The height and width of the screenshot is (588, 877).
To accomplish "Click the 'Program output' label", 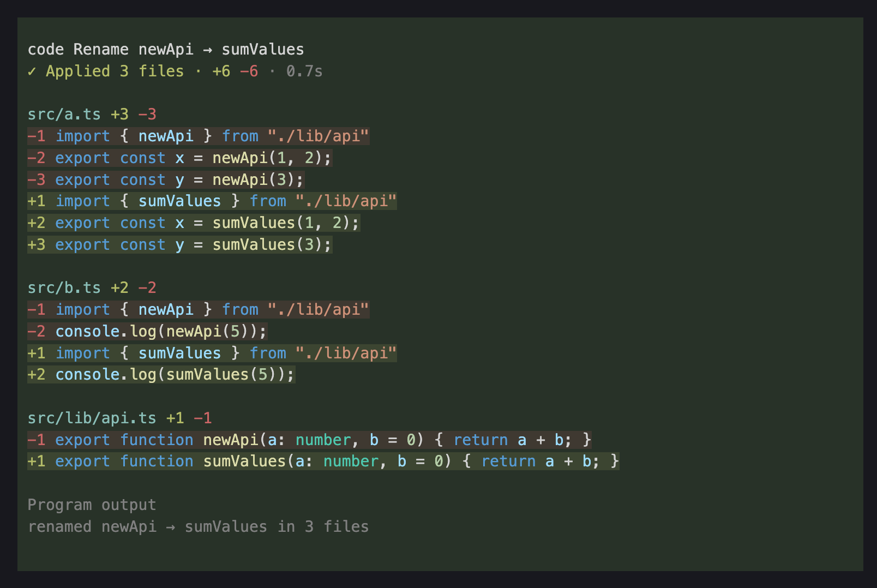I will (92, 505).
